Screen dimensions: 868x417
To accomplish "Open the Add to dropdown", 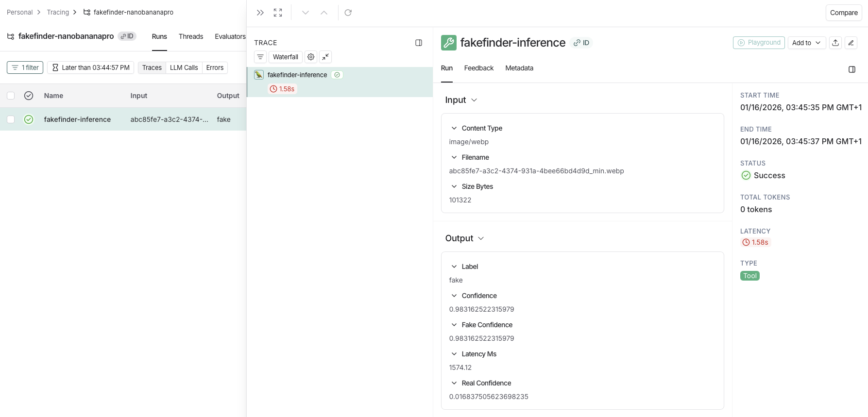I will pos(806,43).
